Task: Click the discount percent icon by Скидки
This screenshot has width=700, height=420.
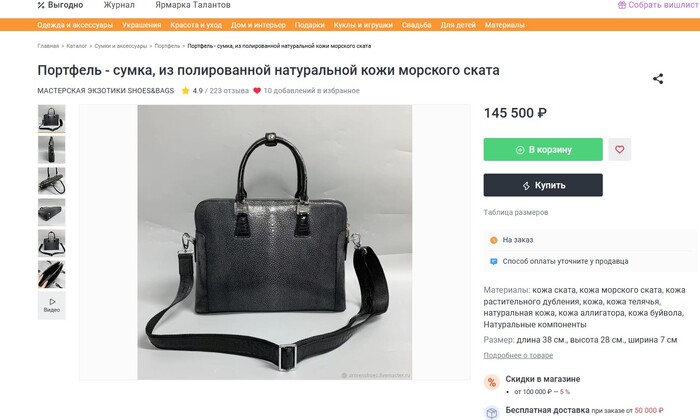Action: pyautogui.click(x=492, y=383)
